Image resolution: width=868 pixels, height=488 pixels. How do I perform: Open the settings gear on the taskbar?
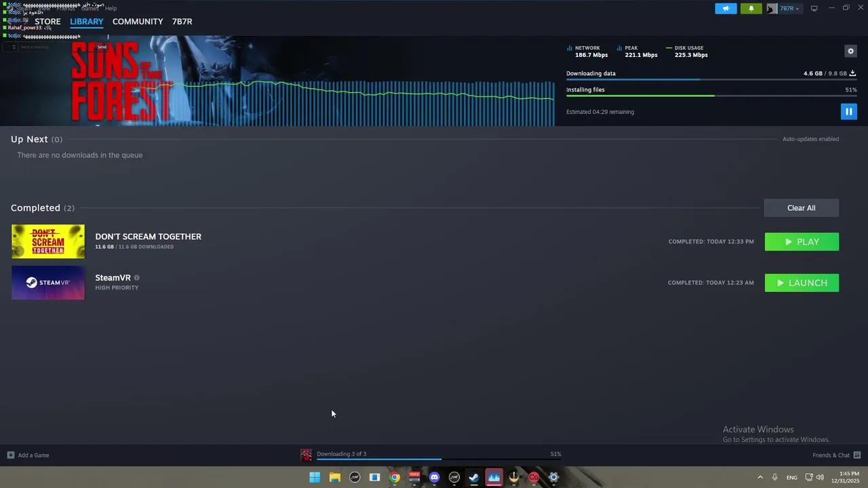(554, 477)
